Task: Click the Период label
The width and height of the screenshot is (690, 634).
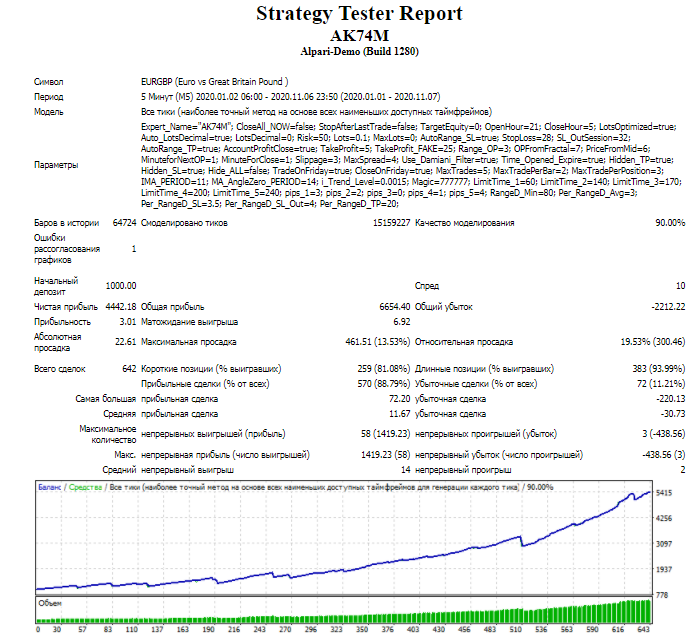Action: (x=49, y=97)
